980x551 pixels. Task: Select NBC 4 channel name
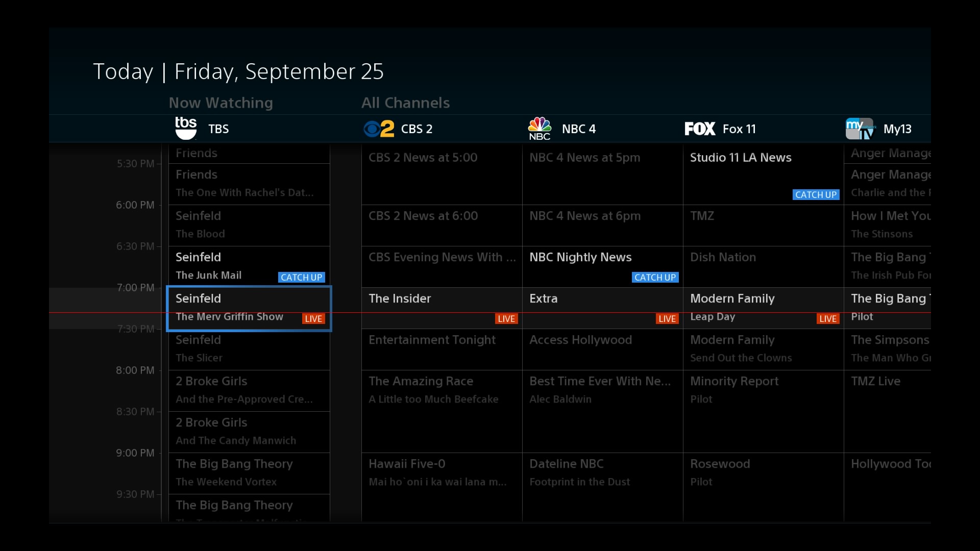(579, 129)
